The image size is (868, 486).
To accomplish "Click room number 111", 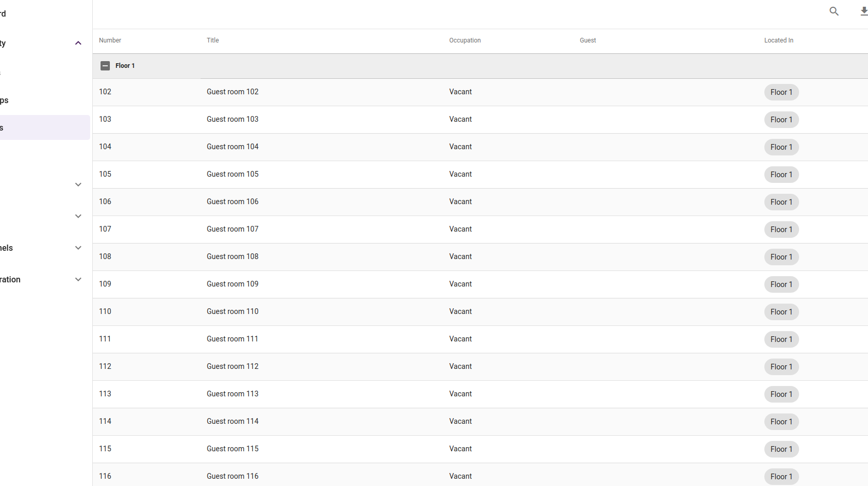I will pos(105,339).
